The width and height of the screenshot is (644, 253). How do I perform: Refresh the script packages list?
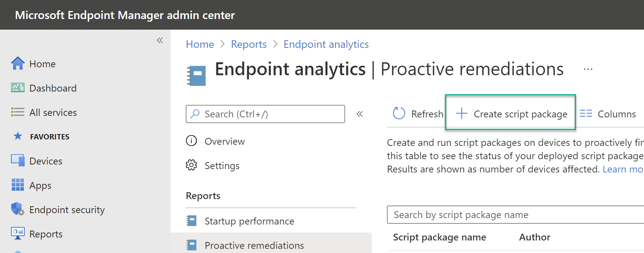pyautogui.click(x=418, y=114)
